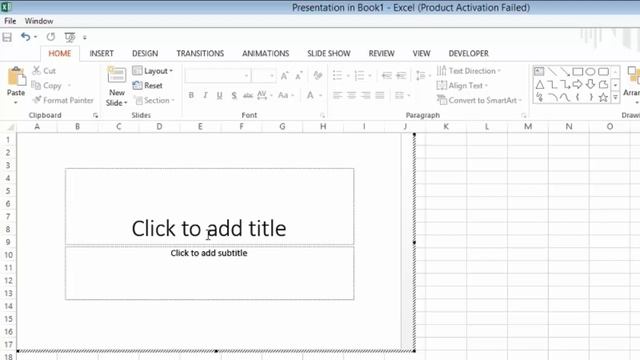Switch to the DEVELOPER tab
640x360 pixels.
(469, 53)
